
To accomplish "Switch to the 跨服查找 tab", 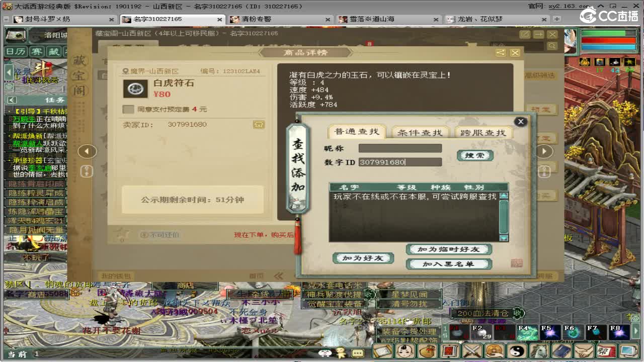I will point(482,133).
